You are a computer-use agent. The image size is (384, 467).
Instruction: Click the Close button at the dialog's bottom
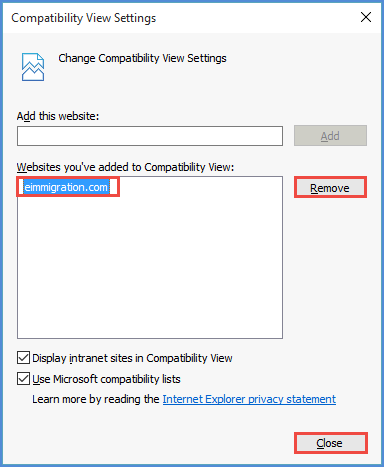[330, 443]
